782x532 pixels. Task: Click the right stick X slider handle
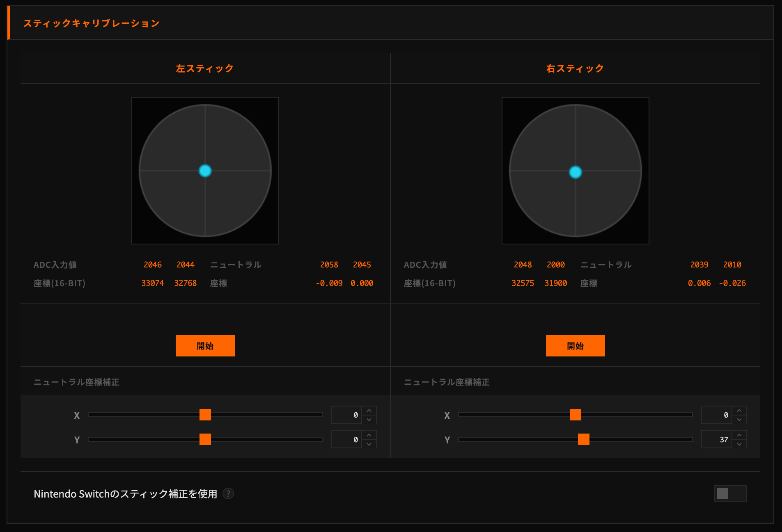coord(576,415)
